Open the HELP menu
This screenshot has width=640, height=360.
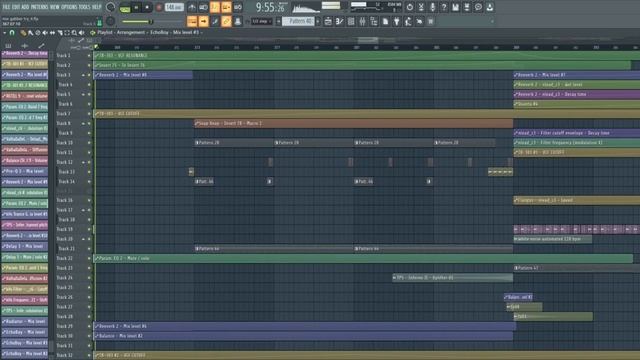97,7
